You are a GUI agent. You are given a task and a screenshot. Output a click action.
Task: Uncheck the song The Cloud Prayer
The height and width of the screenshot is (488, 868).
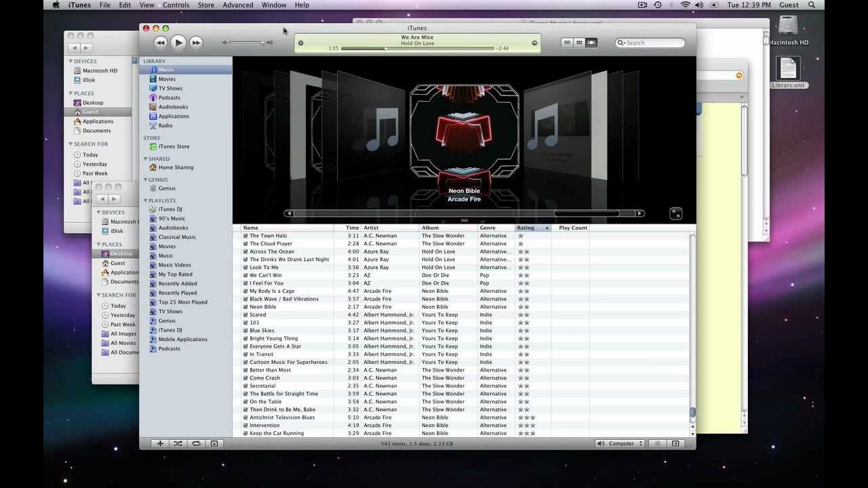point(245,244)
